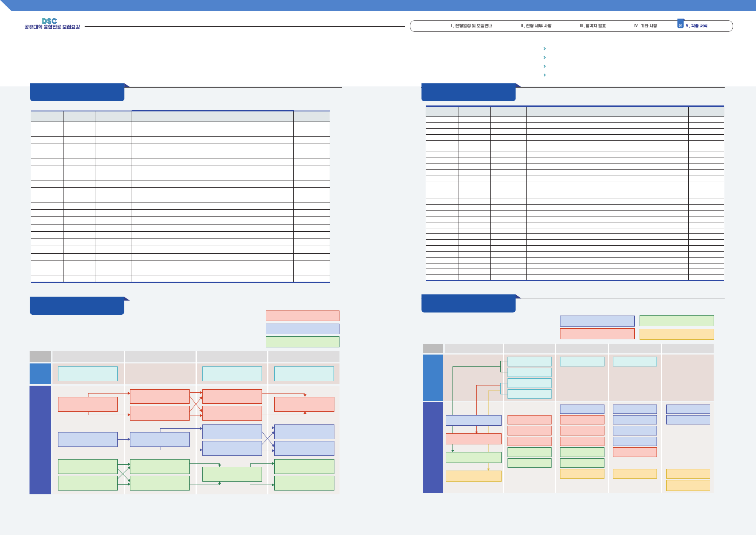The image size is (756, 535).
Task: Click the second teal chevron bullet
Action: [544, 58]
